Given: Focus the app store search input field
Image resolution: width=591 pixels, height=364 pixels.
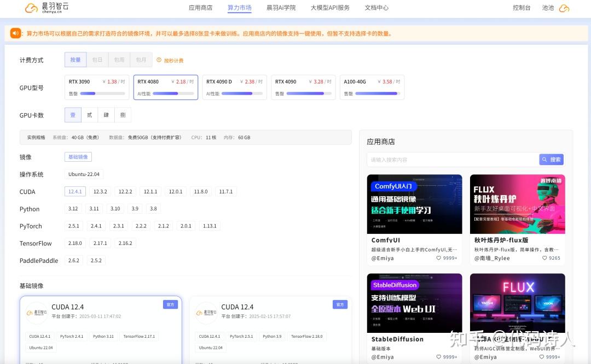Looking at the screenshot, I should [x=453, y=160].
